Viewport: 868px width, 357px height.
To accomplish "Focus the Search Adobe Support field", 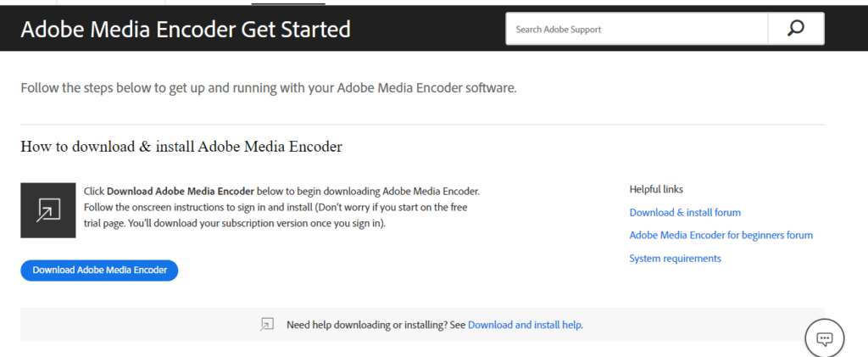I will (x=636, y=29).
